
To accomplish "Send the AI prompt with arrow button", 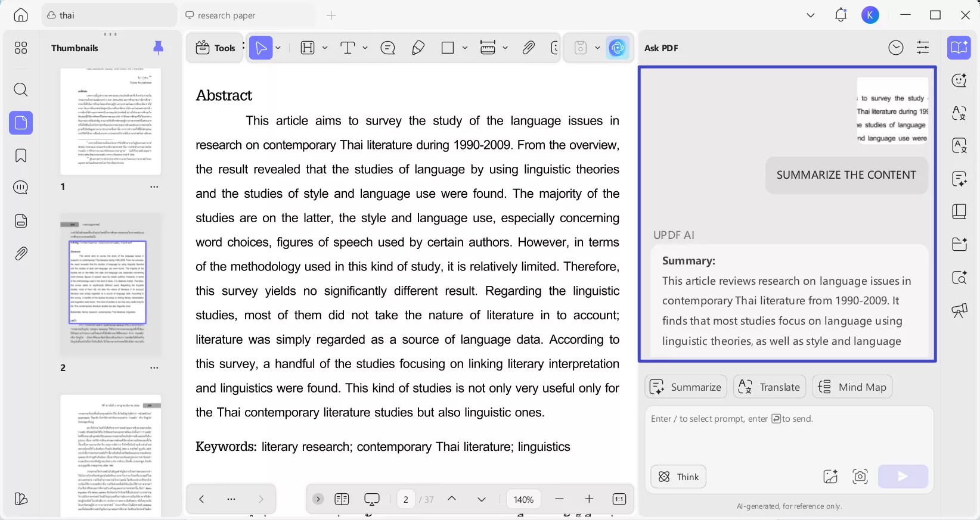I will [x=903, y=477].
